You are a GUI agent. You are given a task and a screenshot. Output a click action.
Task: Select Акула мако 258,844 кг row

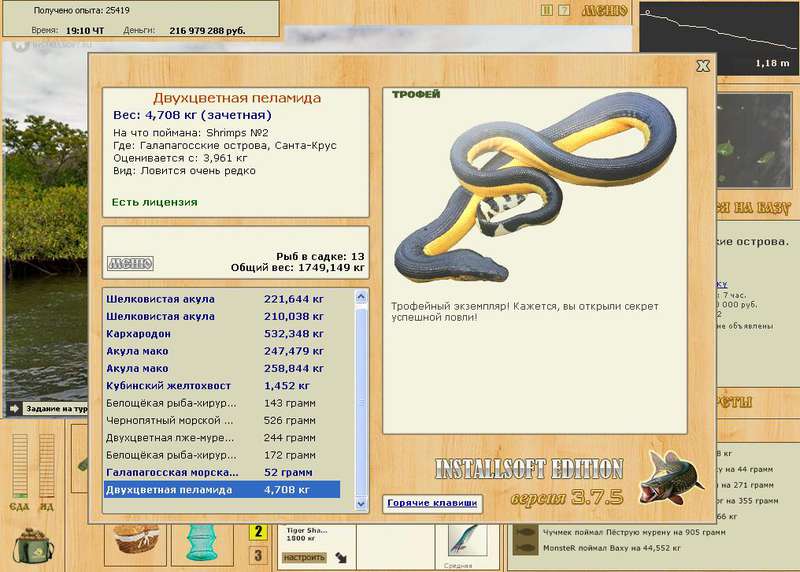(222, 368)
